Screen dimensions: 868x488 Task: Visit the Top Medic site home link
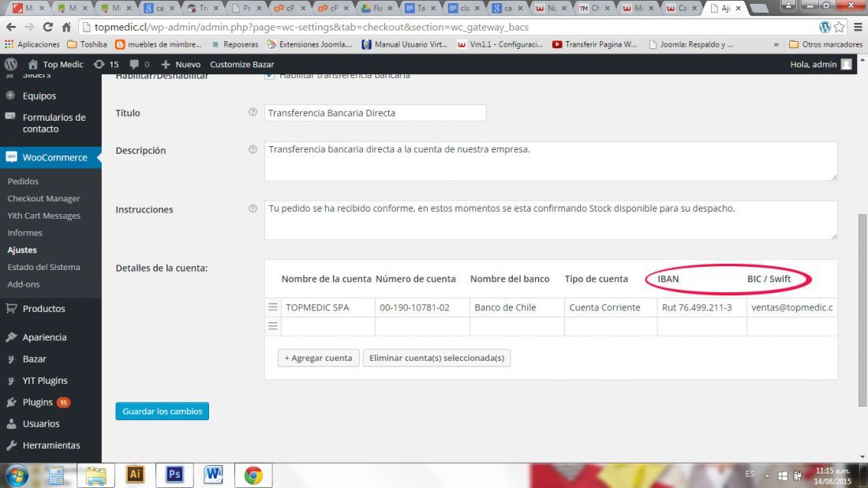pyautogui.click(x=55, y=64)
